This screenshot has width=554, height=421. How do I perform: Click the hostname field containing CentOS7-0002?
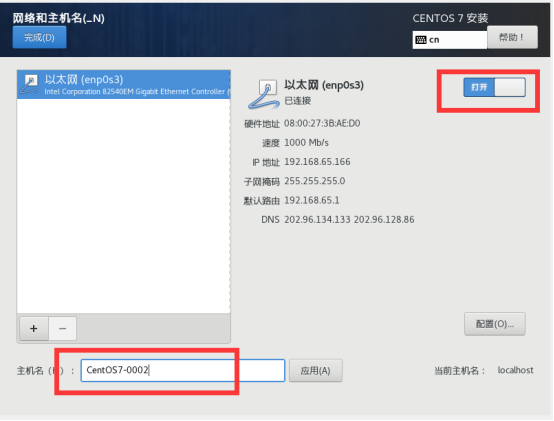(x=183, y=370)
